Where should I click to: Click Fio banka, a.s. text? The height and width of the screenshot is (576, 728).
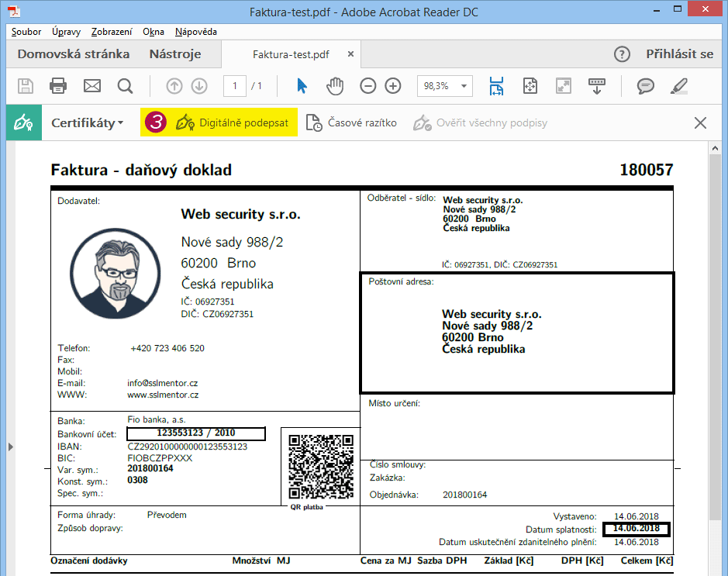pyautogui.click(x=157, y=419)
